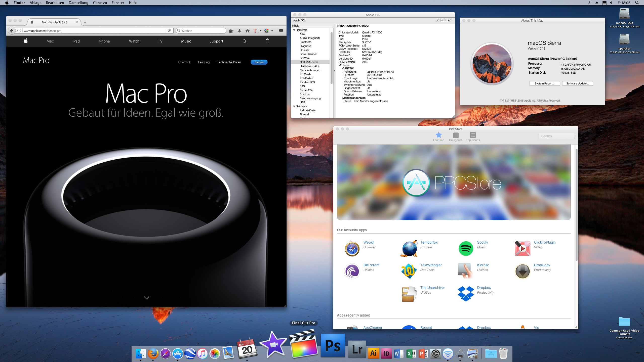Image resolution: width=644 pixels, height=362 pixels.
Task: Open Microsoft Word in the Dock
Action: click(398, 354)
